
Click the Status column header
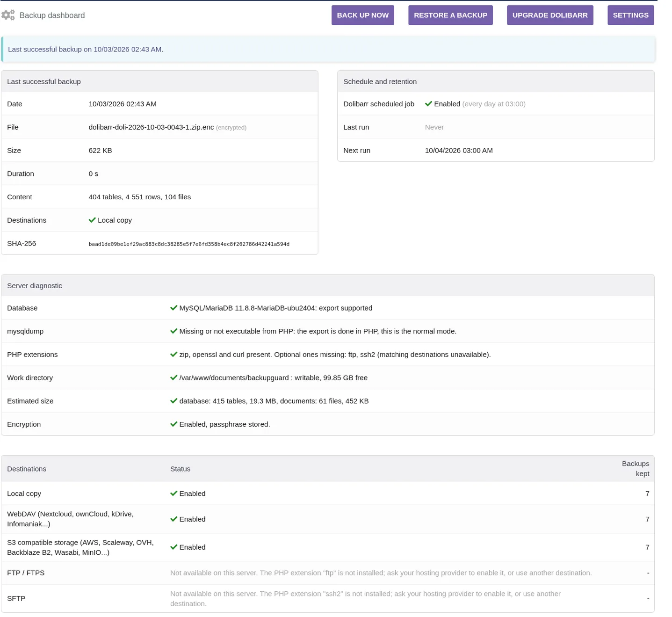[x=180, y=469]
